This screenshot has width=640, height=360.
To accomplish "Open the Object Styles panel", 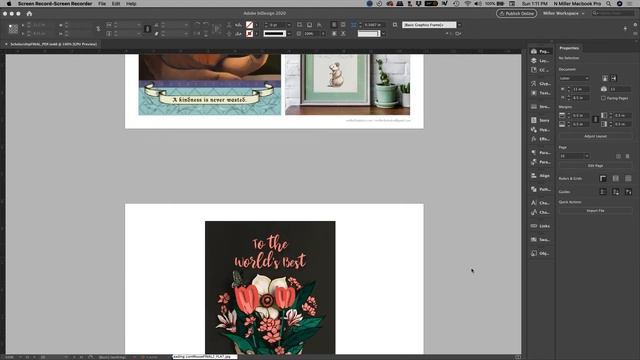I will point(540,253).
